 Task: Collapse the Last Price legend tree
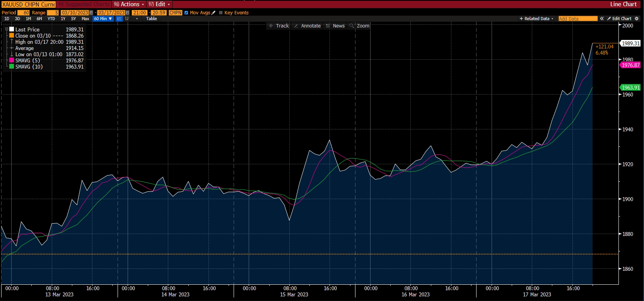click(x=7, y=29)
